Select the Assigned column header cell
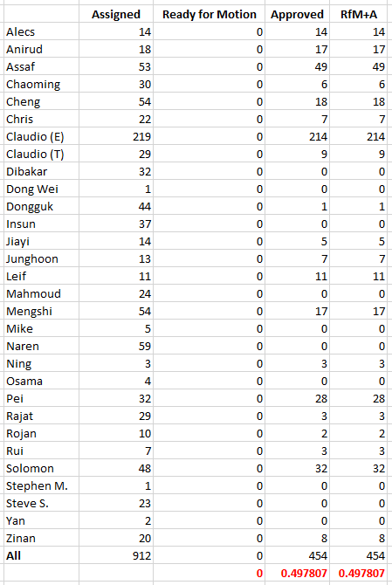Screen dimensions: 392x585 point(116,14)
